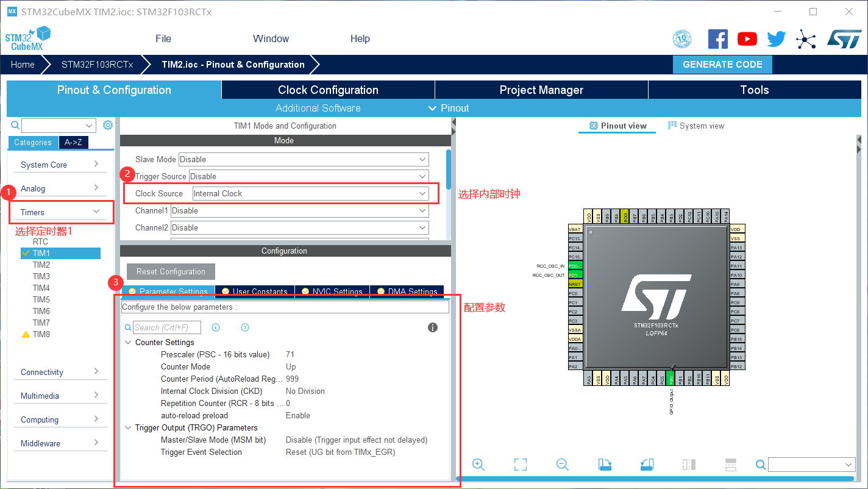The image size is (868, 489).
Task: Rotate the chip counter-clockwise
Action: click(x=647, y=465)
